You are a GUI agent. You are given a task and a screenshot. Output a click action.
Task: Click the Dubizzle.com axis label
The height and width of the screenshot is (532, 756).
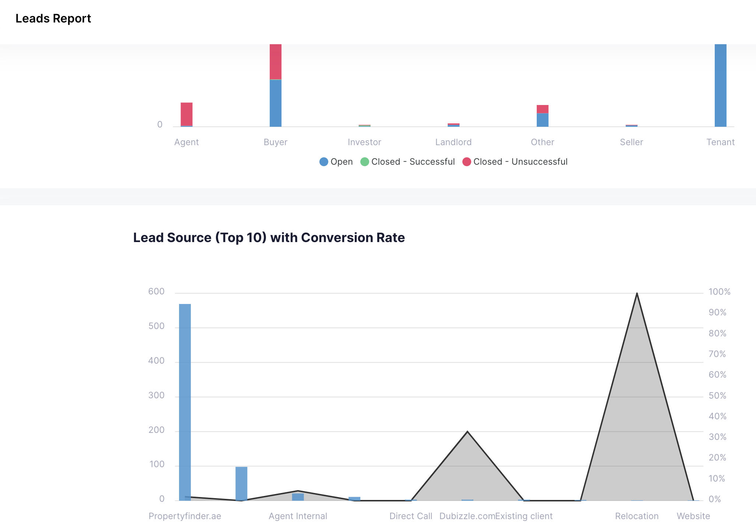click(467, 516)
